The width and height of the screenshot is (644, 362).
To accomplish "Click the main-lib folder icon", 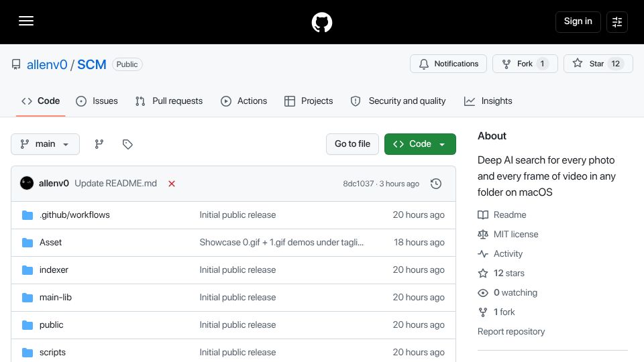I will [27, 297].
